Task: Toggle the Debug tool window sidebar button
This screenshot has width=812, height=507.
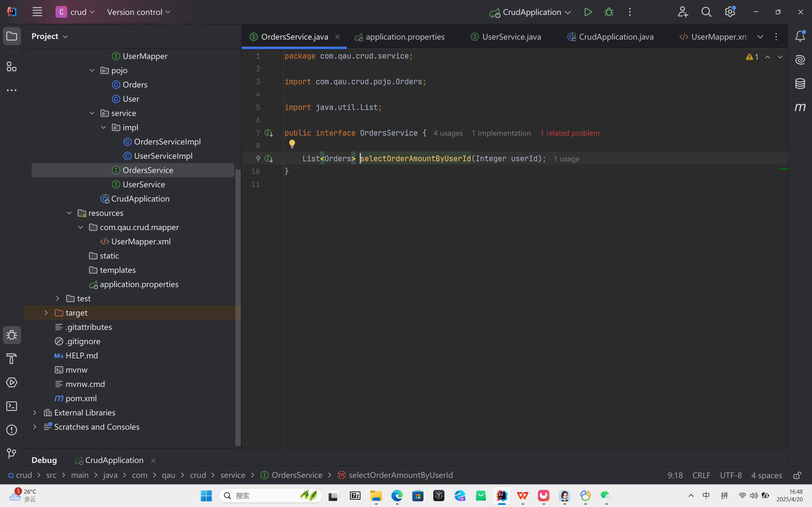Action: [x=12, y=335]
